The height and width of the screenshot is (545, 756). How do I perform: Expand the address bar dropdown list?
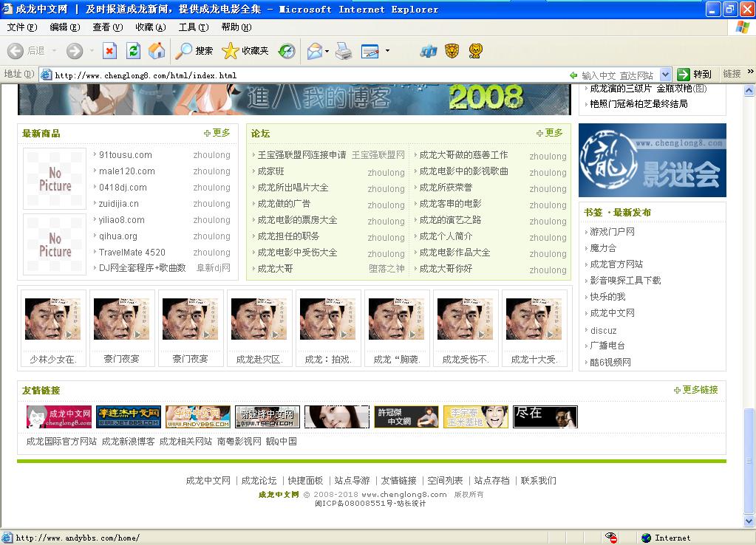pyautogui.click(x=665, y=75)
